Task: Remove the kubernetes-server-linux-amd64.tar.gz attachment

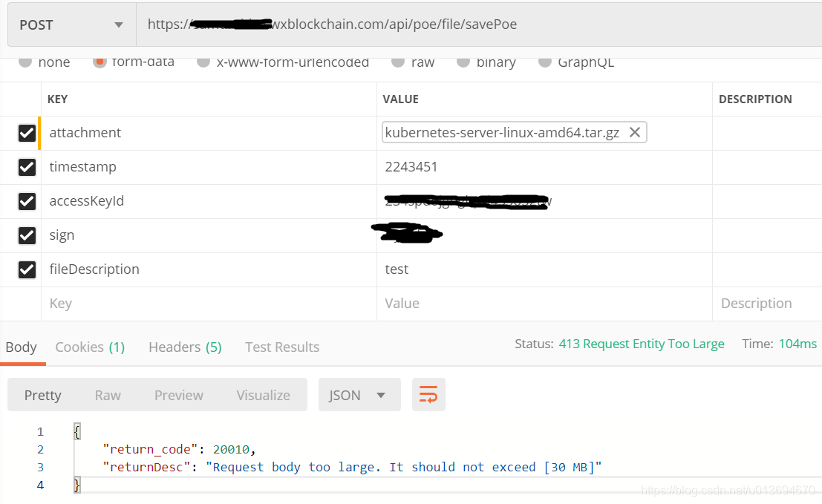Action: pyautogui.click(x=636, y=131)
